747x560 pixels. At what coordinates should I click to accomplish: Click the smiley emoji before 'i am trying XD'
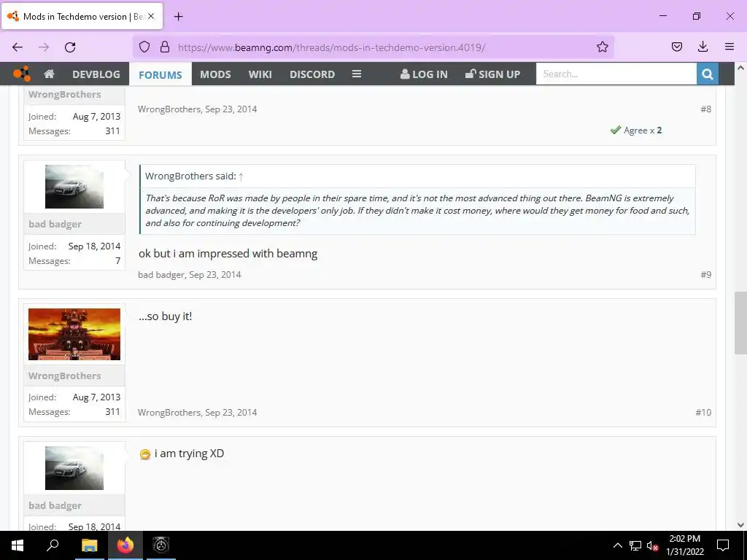[x=145, y=454]
